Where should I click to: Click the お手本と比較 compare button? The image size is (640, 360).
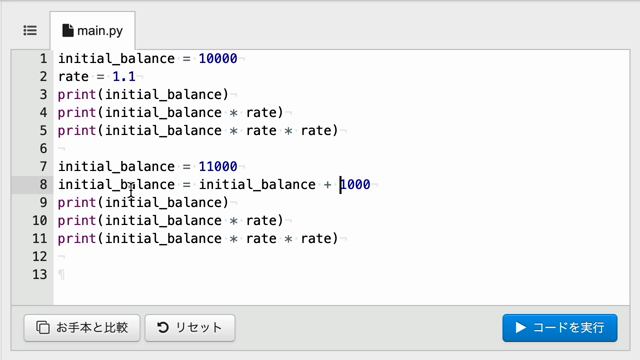tap(82, 328)
